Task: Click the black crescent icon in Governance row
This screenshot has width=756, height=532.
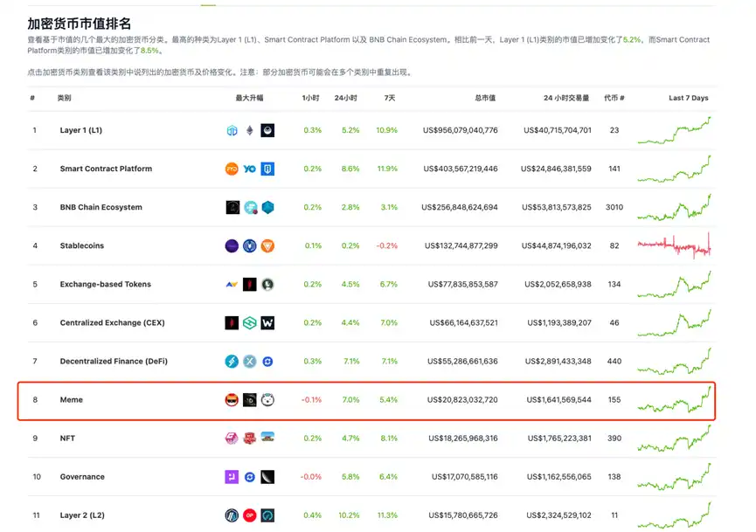Action: [x=267, y=477]
